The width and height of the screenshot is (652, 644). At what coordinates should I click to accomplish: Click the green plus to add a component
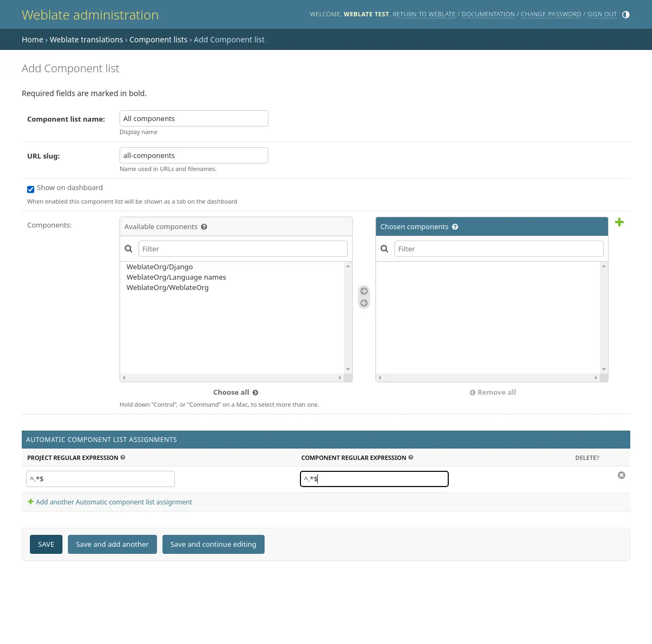click(619, 222)
